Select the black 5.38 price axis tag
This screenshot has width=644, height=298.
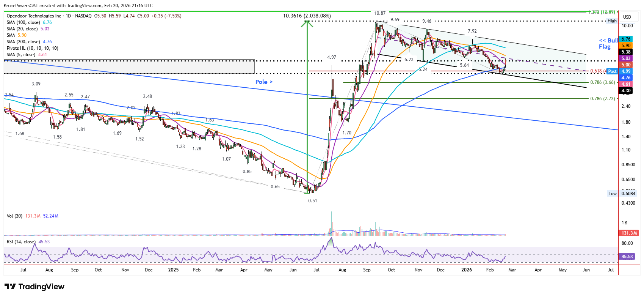[x=626, y=52]
